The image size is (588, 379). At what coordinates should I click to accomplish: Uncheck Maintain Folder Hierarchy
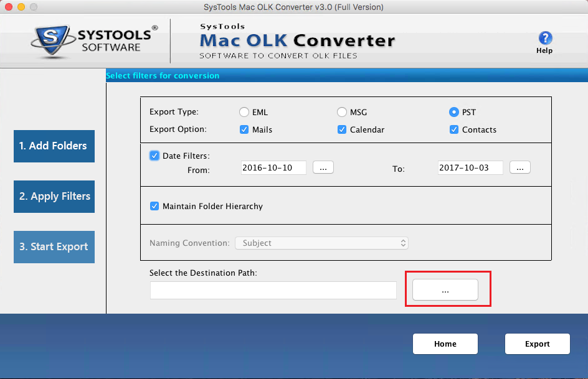154,206
